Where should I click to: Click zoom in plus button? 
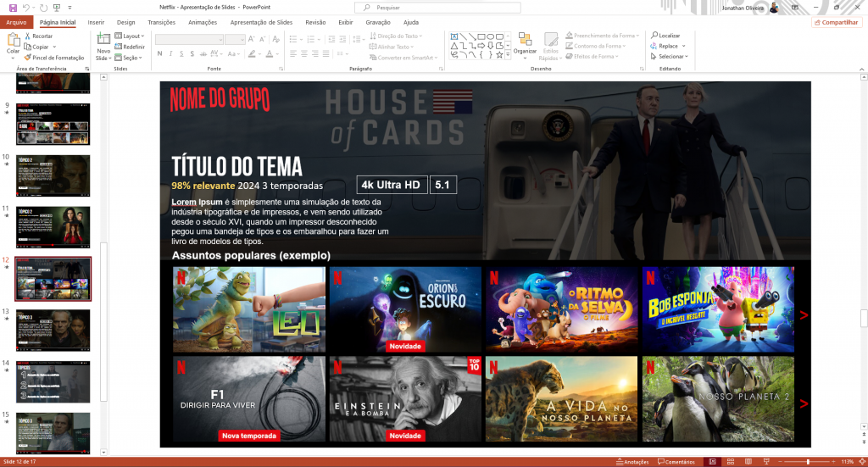click(834, 462)
